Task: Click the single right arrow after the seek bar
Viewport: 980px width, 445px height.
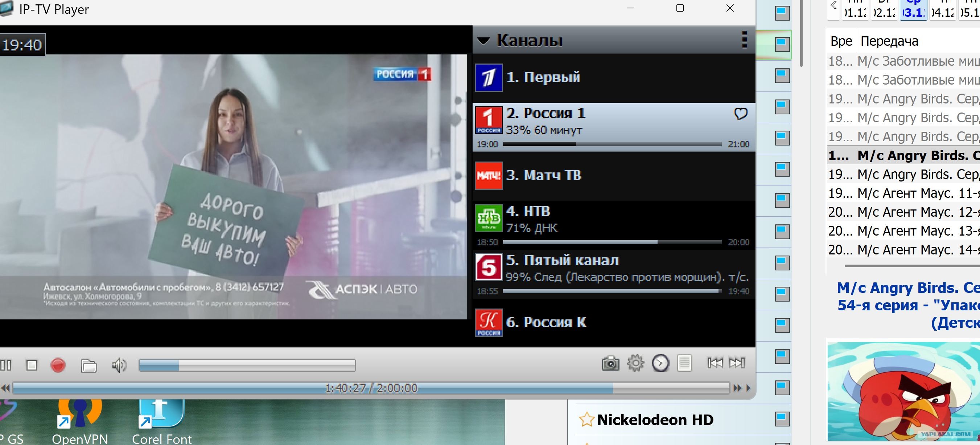Action: [748, 388]
